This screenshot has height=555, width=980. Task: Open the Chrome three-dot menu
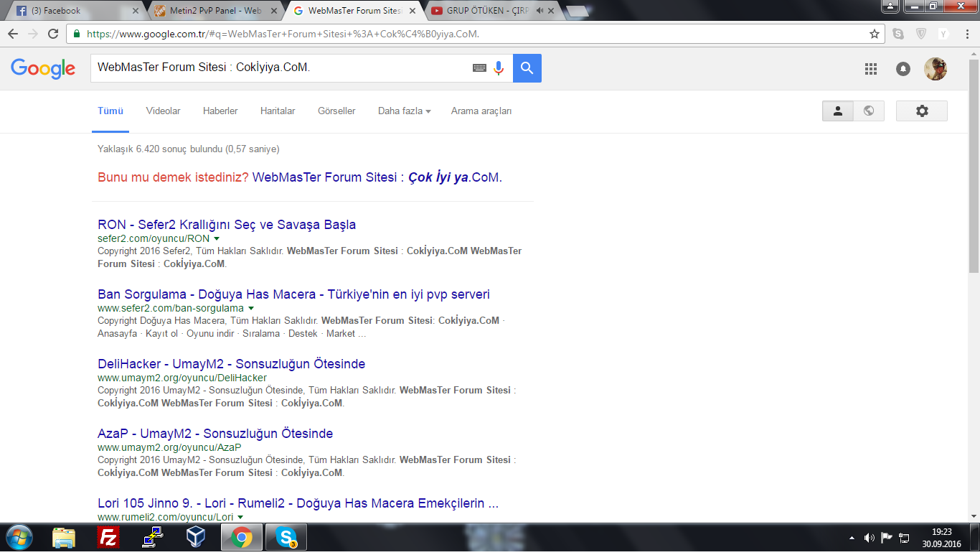[x=966, y=34]
